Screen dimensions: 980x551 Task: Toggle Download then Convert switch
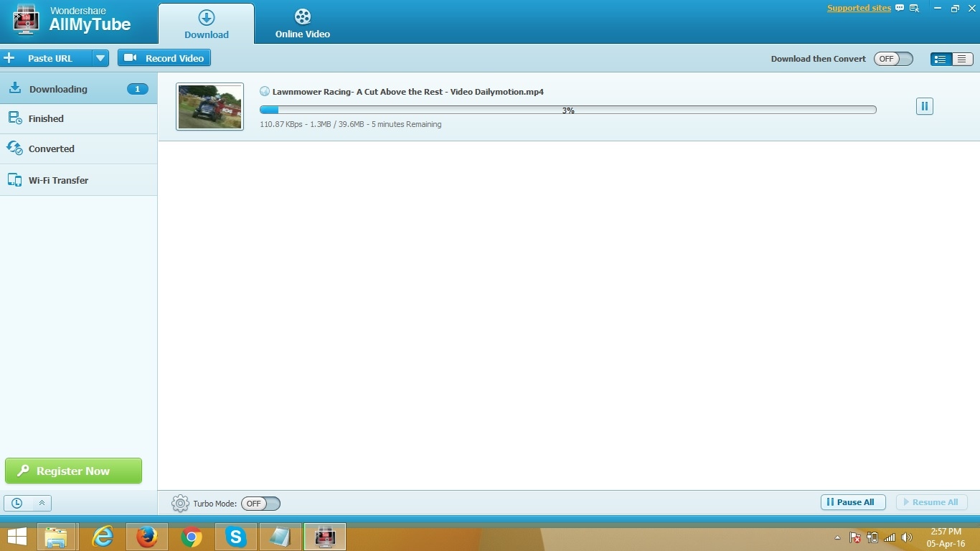click(x=893, y=59)
